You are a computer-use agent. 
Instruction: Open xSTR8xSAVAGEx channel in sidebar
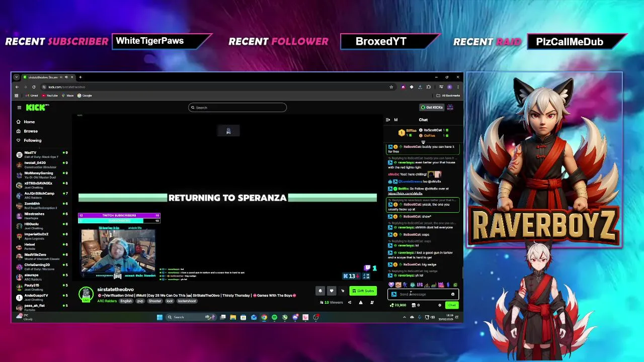[x=43, y=185]
